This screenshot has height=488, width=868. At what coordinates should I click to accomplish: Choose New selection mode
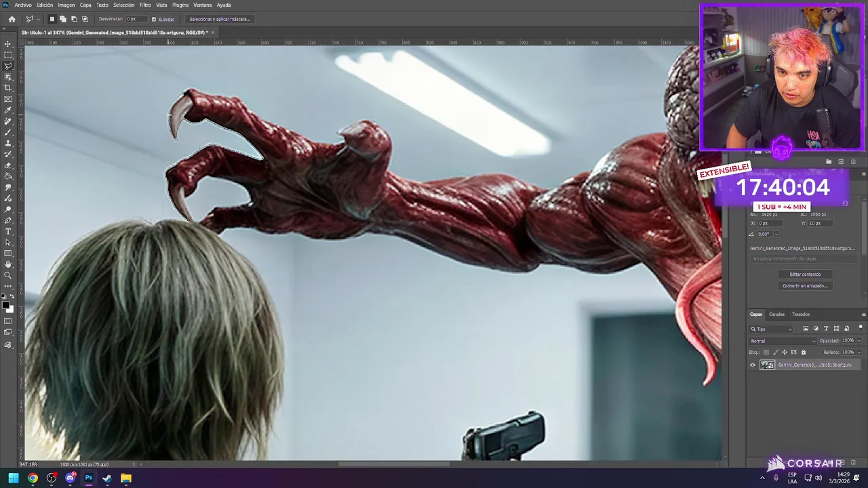click(52, 19)
